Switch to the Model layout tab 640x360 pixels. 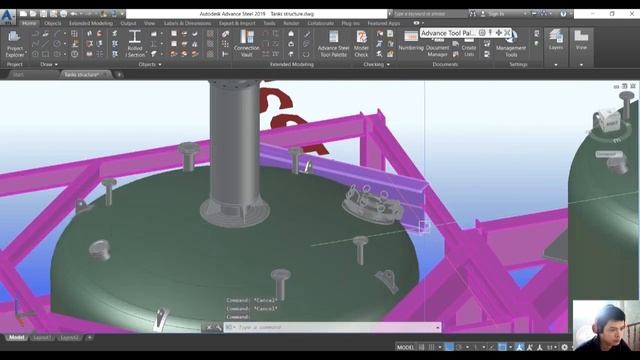(16, 338)
